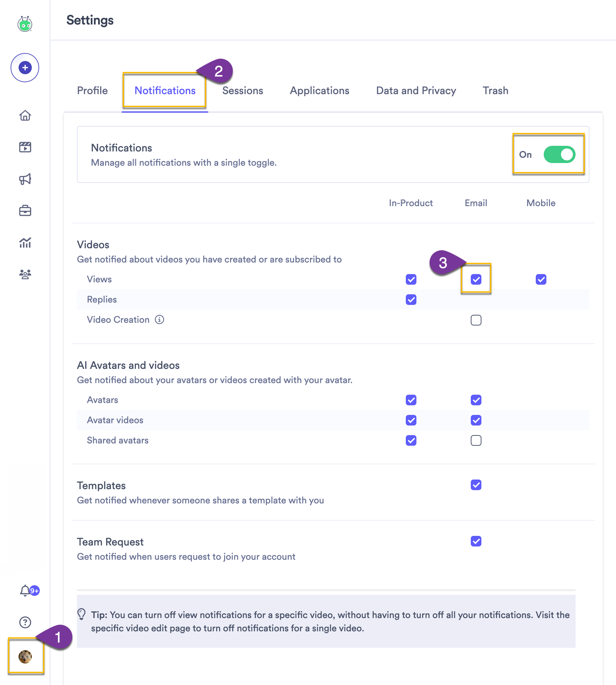Click the purple plus Create button
The image size is (616, 685).
click(25, 67)
